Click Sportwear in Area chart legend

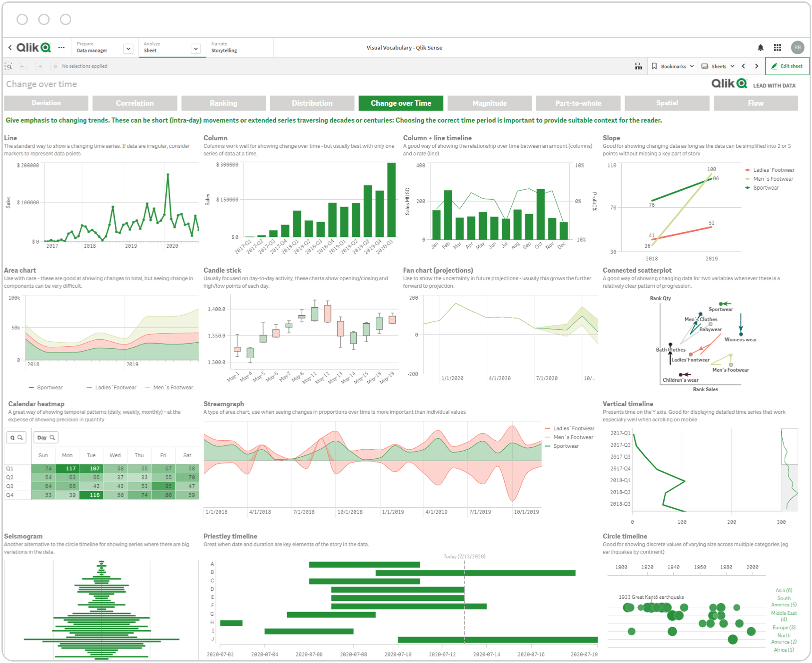(46, 387)
